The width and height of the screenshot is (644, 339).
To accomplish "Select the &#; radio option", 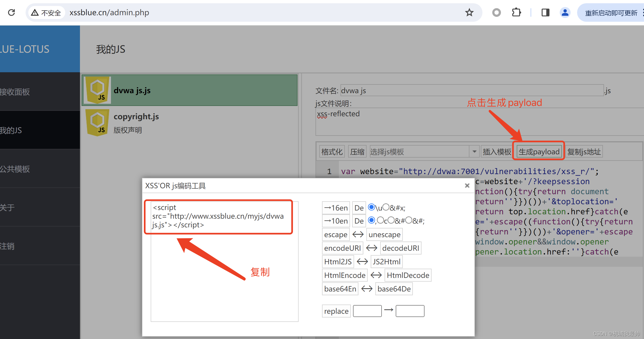I will coord(409,220).
